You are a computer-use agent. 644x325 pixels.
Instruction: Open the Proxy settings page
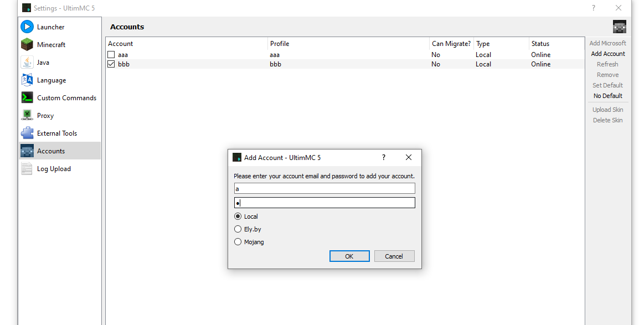[x=60, y=115]
